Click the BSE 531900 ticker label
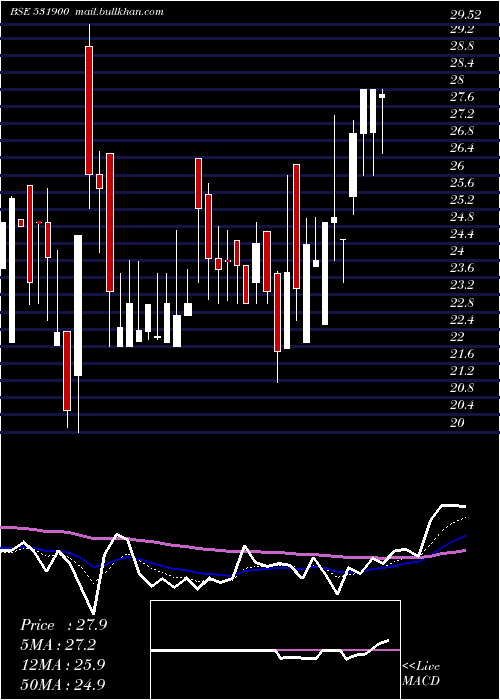Viewport: 500px width, 700px height. [40, 12]
